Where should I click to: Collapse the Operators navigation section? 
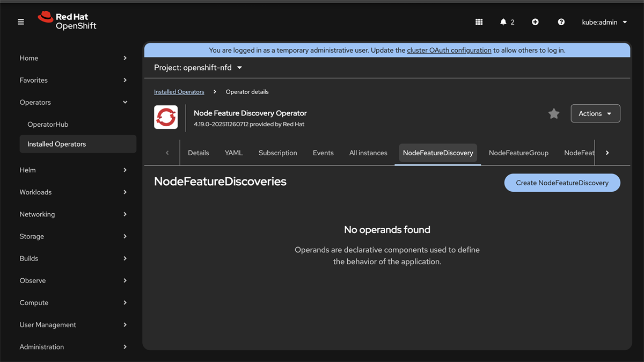click(x=73, y=102)
